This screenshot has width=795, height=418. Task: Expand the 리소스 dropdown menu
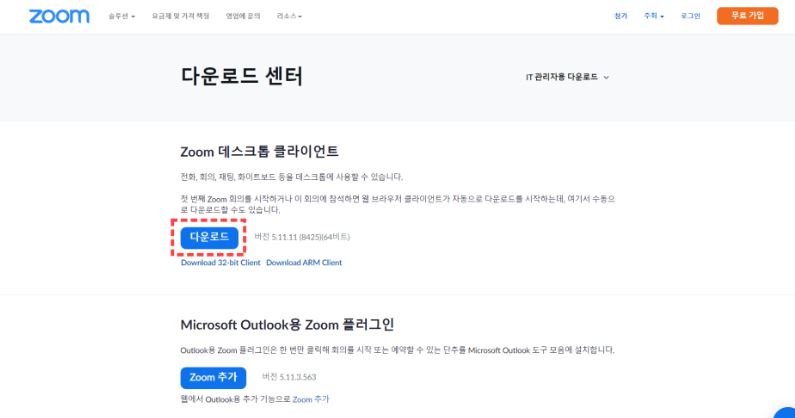click(289, 16)
